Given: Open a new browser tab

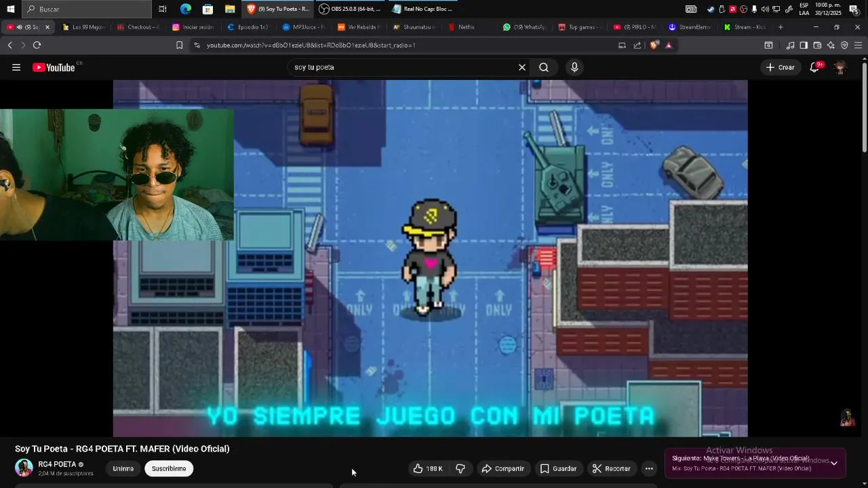Looking at the screenshot, I should coord(781,27).
